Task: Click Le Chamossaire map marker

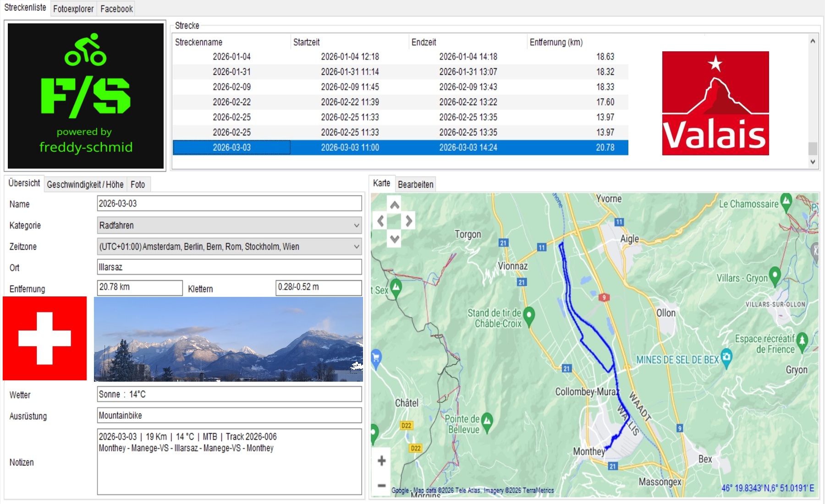Action: tap(786, 201)
